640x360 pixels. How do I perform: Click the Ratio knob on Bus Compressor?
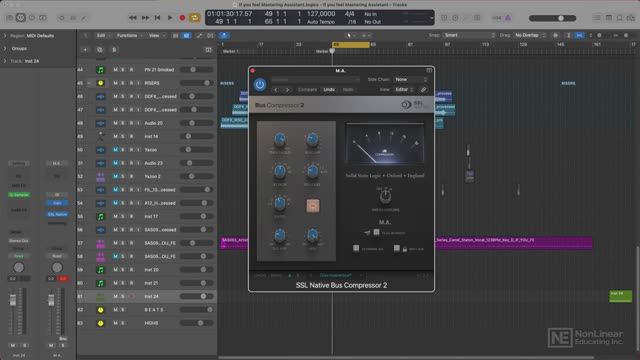pos(280,203)
